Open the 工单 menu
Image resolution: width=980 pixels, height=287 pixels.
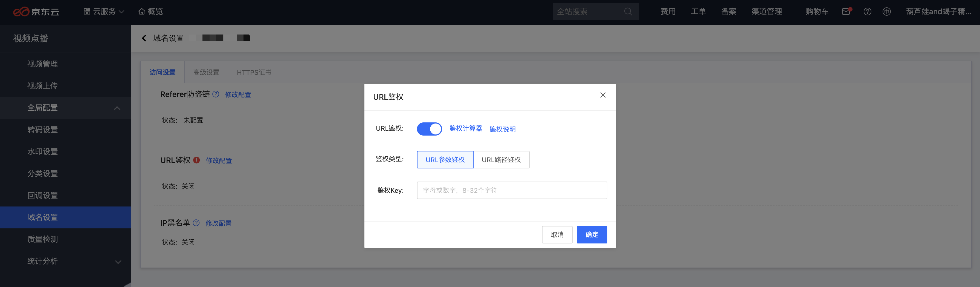(x=698, y=12)
